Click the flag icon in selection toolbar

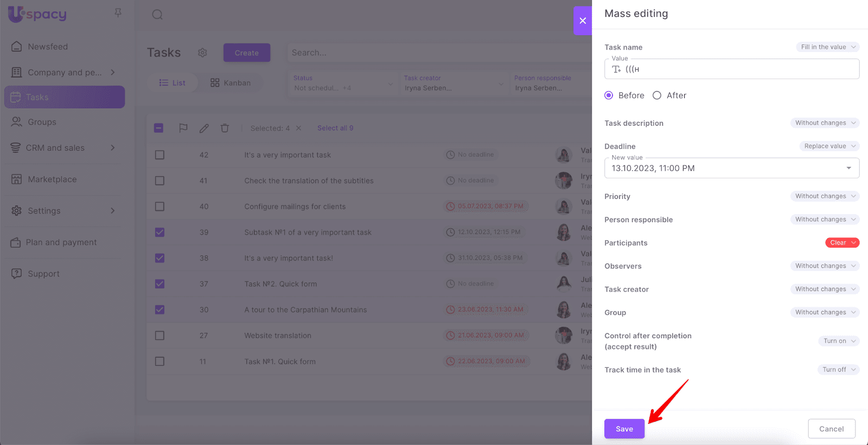pos(183,128)
